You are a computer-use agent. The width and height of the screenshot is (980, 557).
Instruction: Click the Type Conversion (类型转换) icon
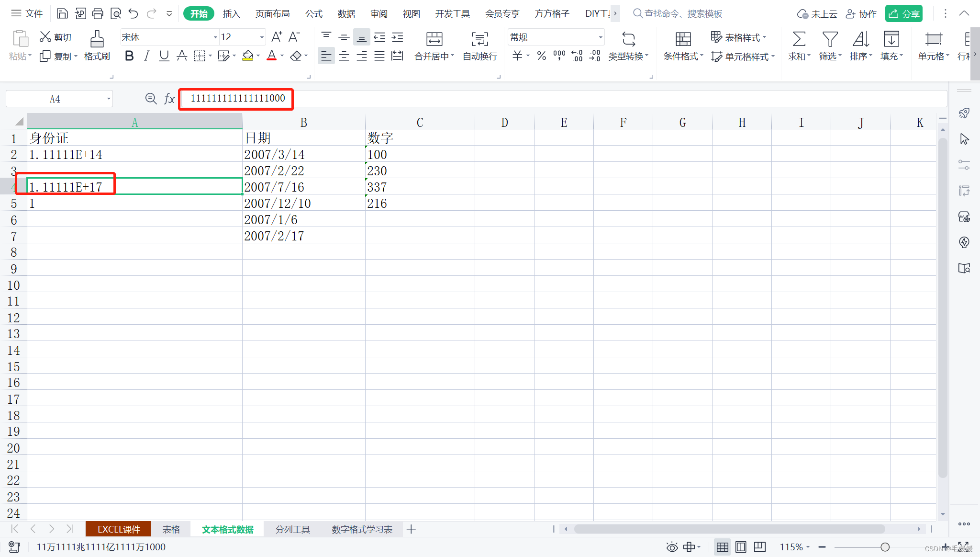628,39
